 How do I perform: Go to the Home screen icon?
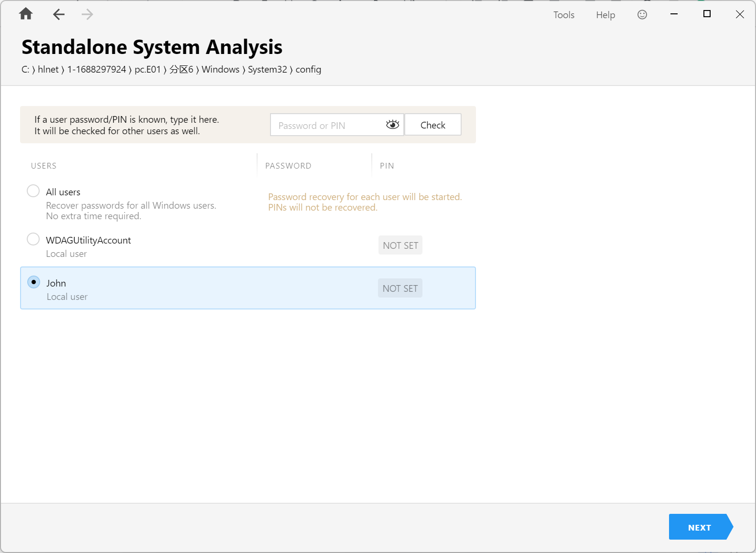tap(26, 14)
